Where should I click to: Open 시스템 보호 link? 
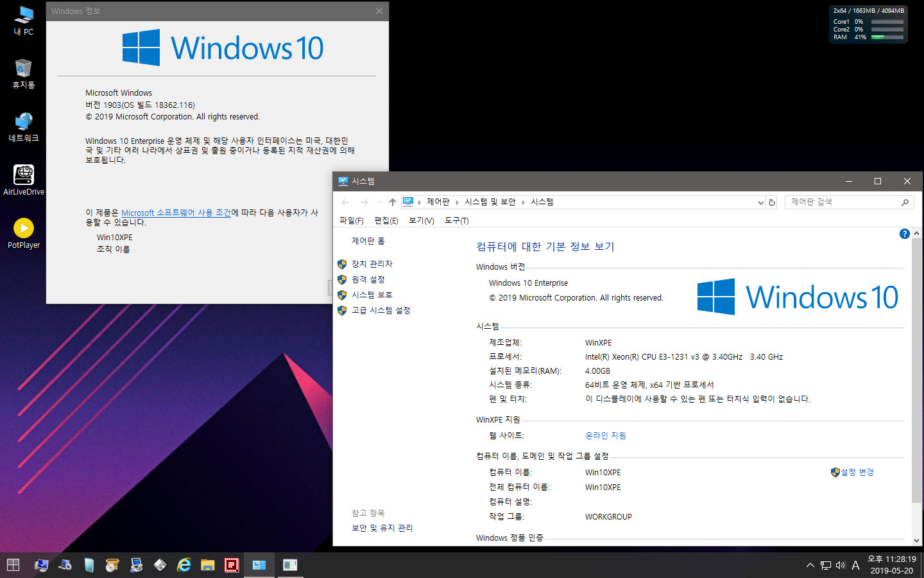372,295
